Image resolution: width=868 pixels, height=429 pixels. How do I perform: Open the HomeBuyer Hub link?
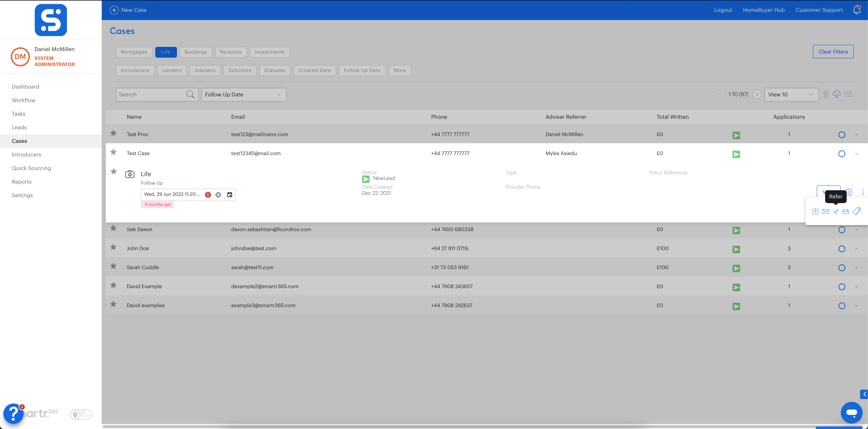tap(764, 10)
